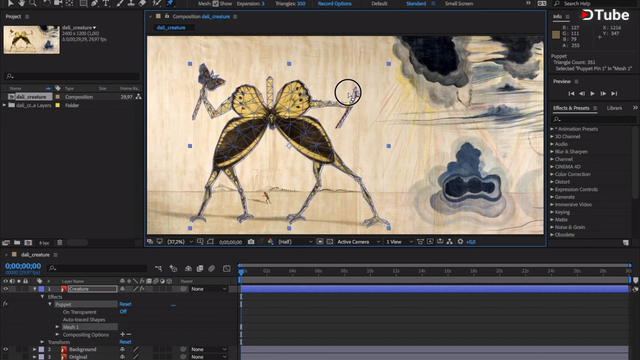Click Record Options for puppet tool

pyautogui.click(x=335, y=3)
